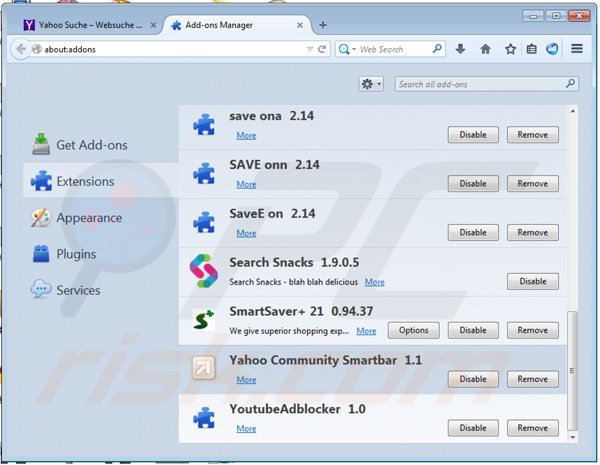Open More link for Search Snacks

(374, 282)
